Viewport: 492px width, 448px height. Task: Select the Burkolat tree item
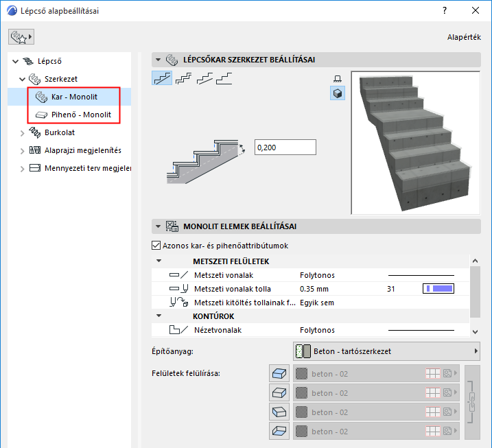tap(60, 132)
